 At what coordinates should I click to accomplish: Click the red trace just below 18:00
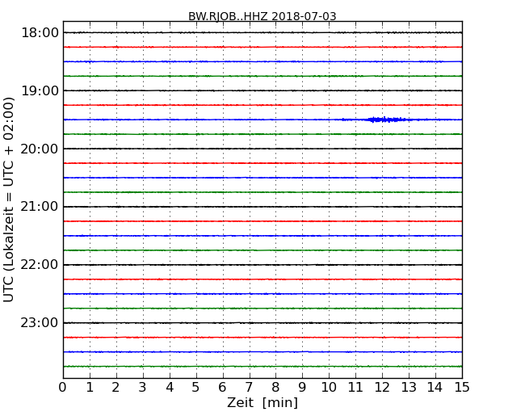pos(262,47)
